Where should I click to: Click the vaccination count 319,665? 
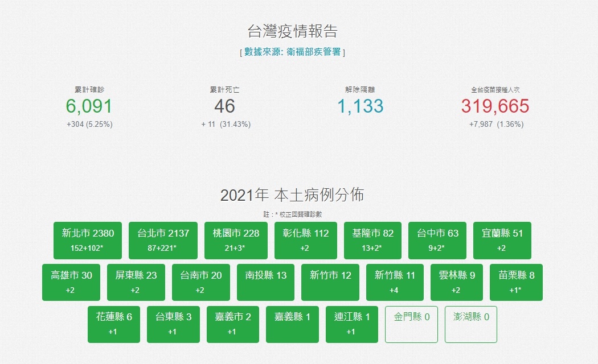point(495,106)
